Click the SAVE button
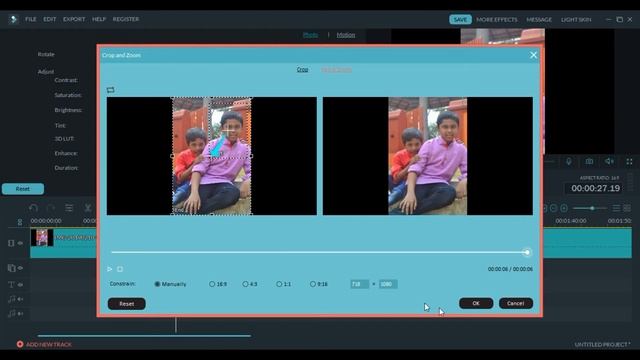Screen dimensions: 640x360 (460, 20)
